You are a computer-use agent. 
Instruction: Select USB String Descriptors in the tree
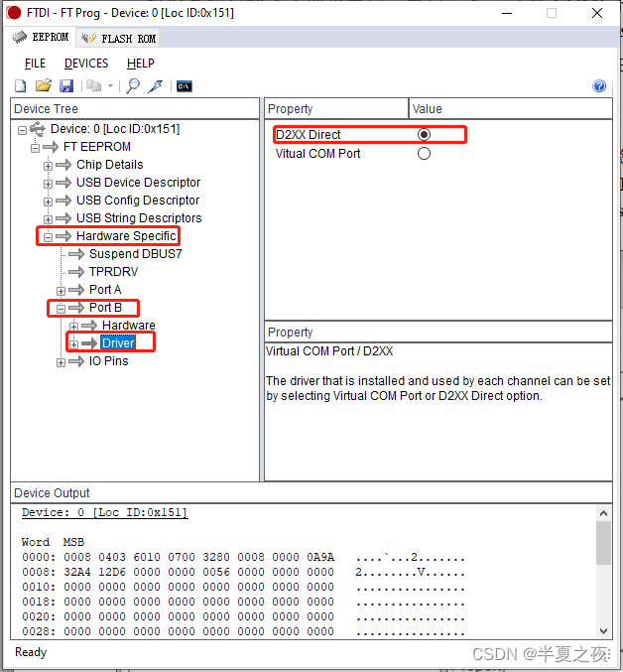[139, 218]
